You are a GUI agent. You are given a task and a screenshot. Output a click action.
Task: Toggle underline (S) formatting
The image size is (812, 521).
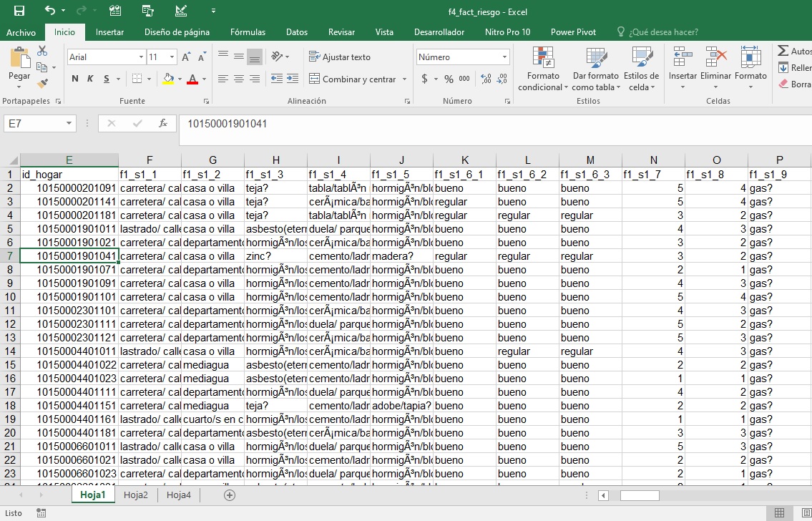106,79
